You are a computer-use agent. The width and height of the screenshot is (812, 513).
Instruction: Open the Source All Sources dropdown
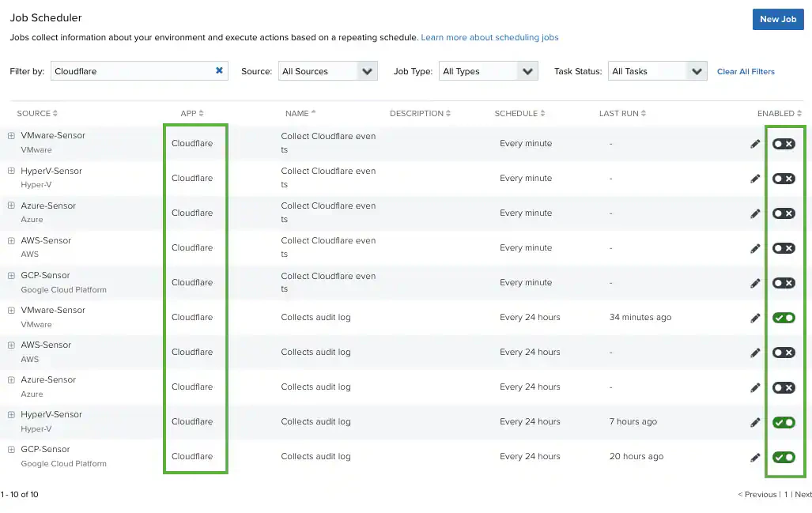(x=328, y=71)
